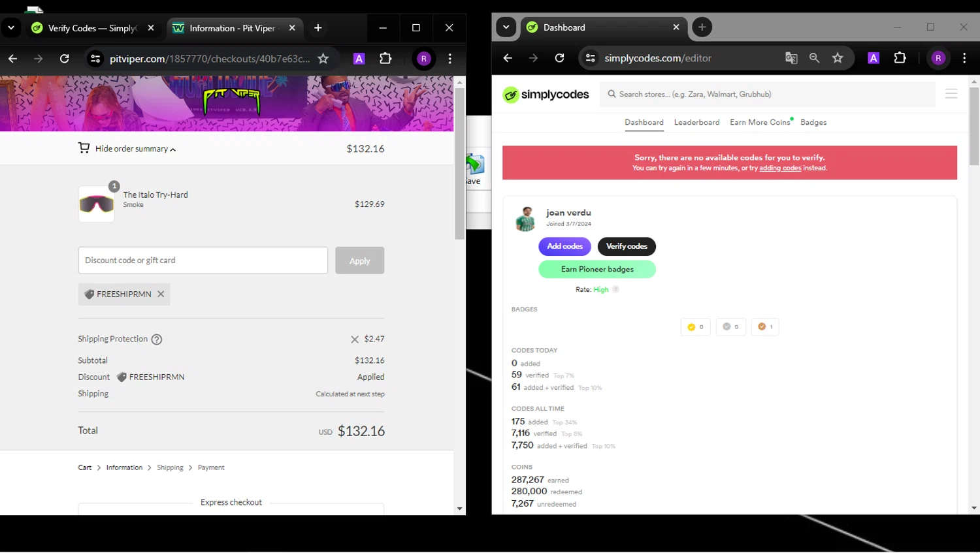This screenshot has height=553, width=980.
Task: Click the Pit Viper page vertical scrollbar
Action: tap(460, 163)
